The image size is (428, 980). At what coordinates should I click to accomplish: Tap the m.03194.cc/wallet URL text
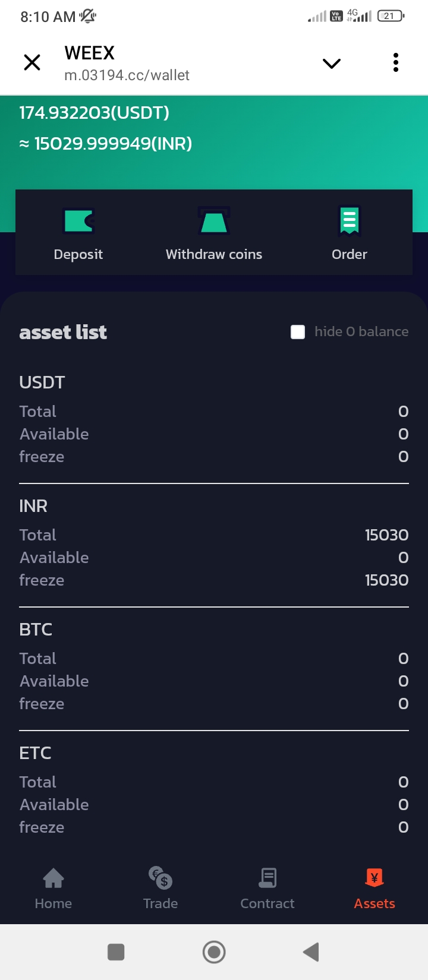point(127,75)
